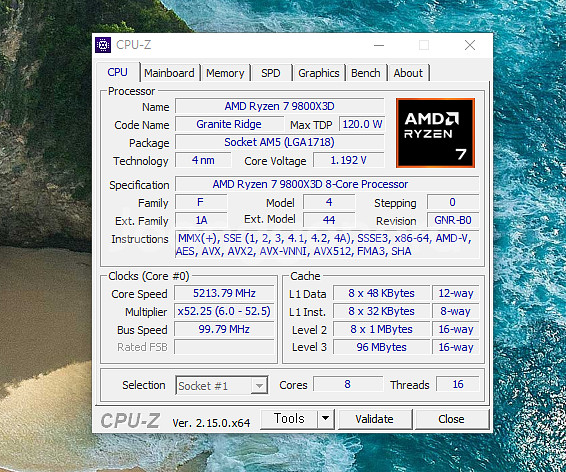Viewport: 566px width, 472px height.
Task: Click the Specification 8-Core Processor field
Action: tap(327, 184)
